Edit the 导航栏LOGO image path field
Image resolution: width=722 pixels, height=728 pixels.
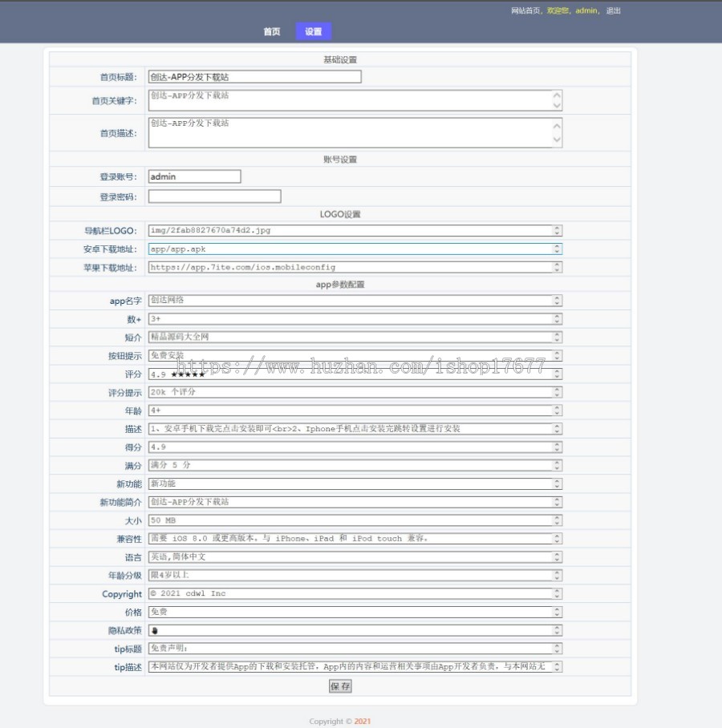pyautogui.click(x=355, y=230)
